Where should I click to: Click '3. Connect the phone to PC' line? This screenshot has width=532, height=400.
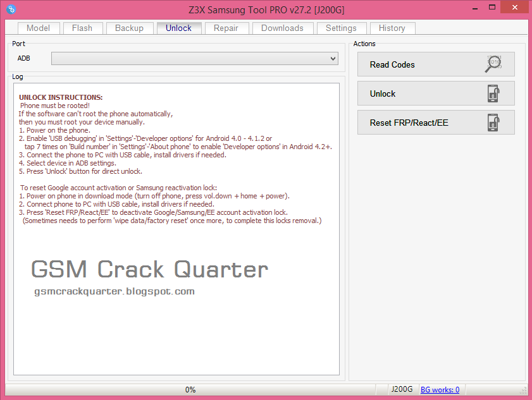coord(123,155)
